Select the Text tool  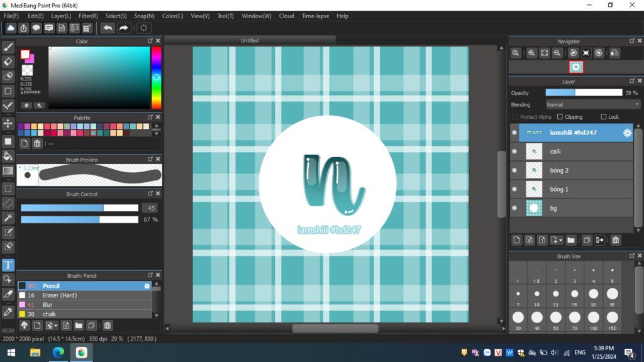(8, 265)
